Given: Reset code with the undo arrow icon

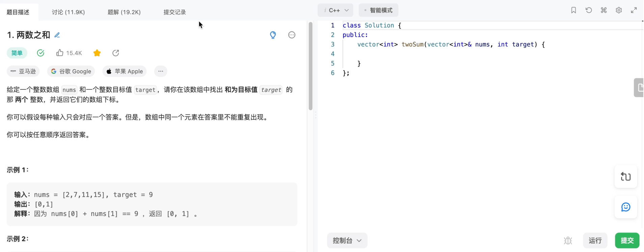Looking at the screenshot, I should [x=589, y=10].
